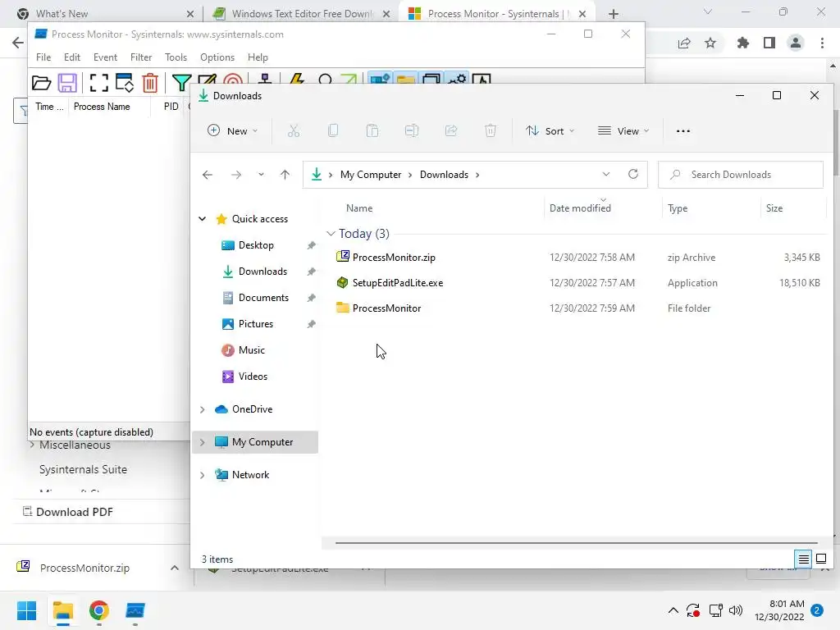Open a new Chrome tab
Screen dimensions: 840x630
tap(614, 14)
